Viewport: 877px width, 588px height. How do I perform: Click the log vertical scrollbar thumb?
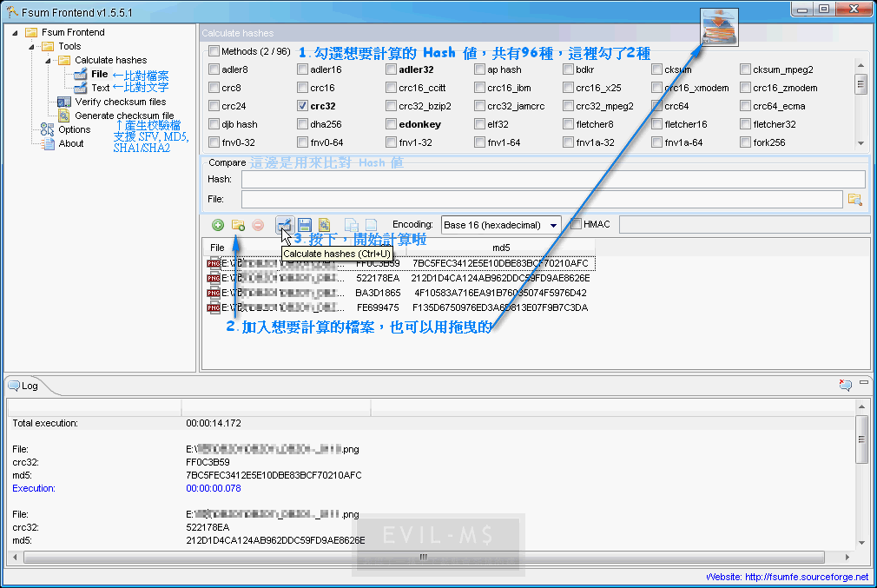coord(861,439)
